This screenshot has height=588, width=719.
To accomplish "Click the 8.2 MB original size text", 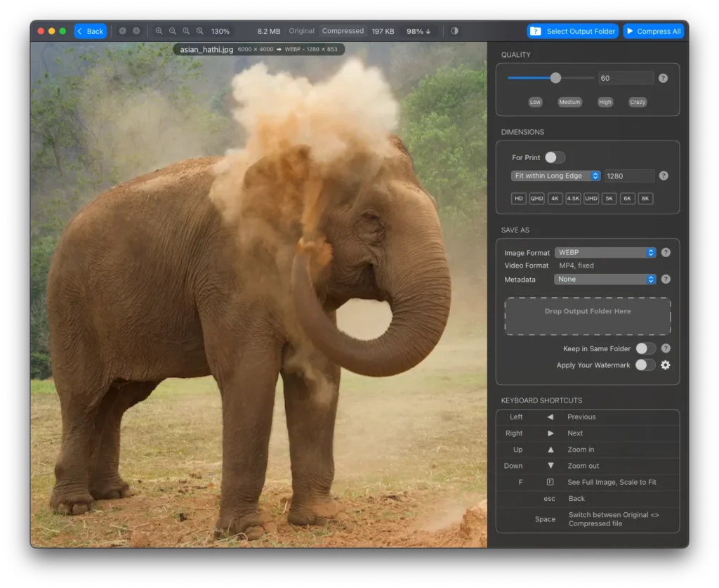I will 269,31.
